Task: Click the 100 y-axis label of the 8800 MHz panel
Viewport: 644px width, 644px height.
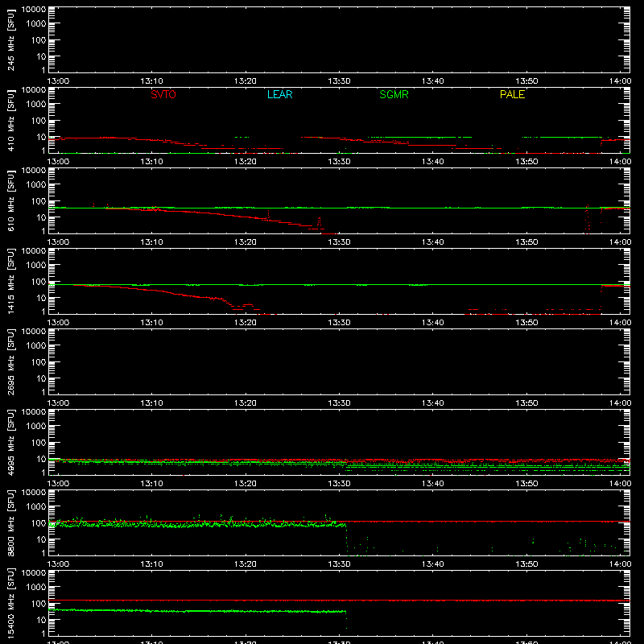Action: 39,523
